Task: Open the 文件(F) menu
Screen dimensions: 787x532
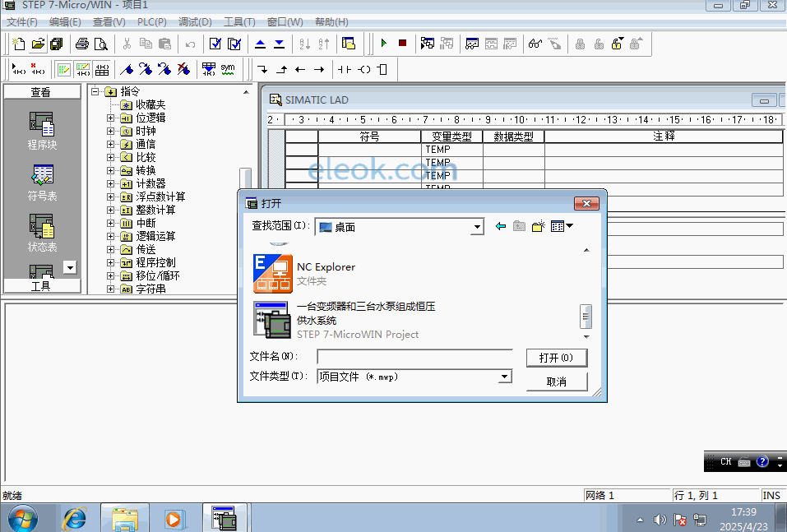Action: [22, 22]
